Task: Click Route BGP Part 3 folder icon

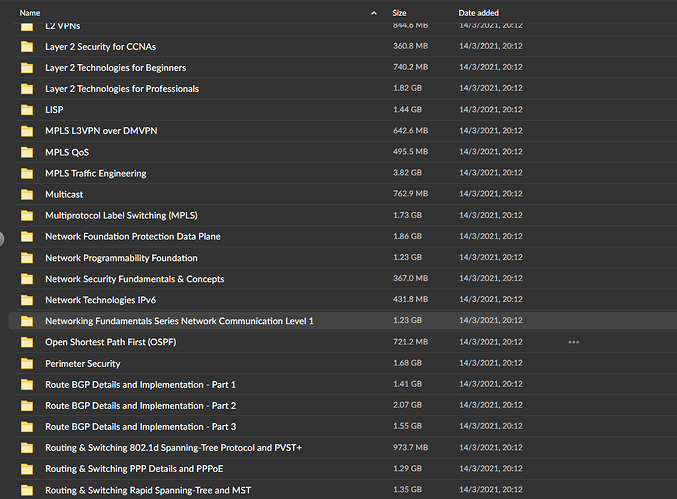Action: (x=27, y=427)
